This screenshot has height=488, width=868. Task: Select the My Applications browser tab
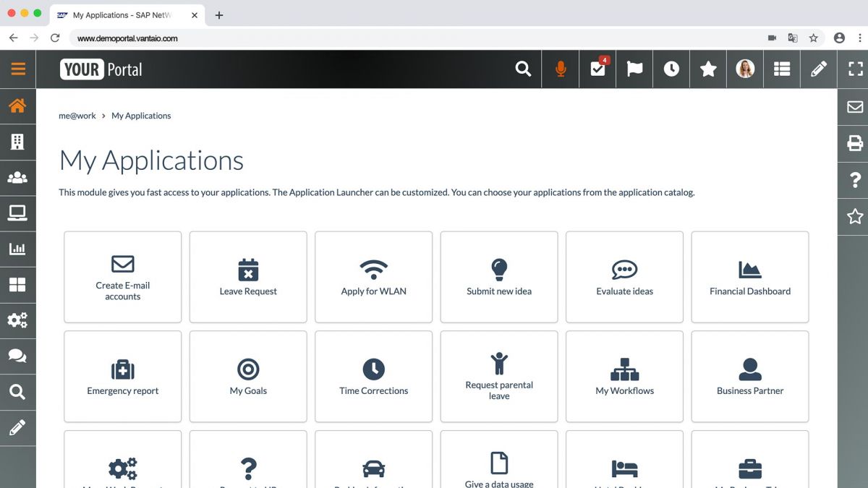[x=127, y=15]
